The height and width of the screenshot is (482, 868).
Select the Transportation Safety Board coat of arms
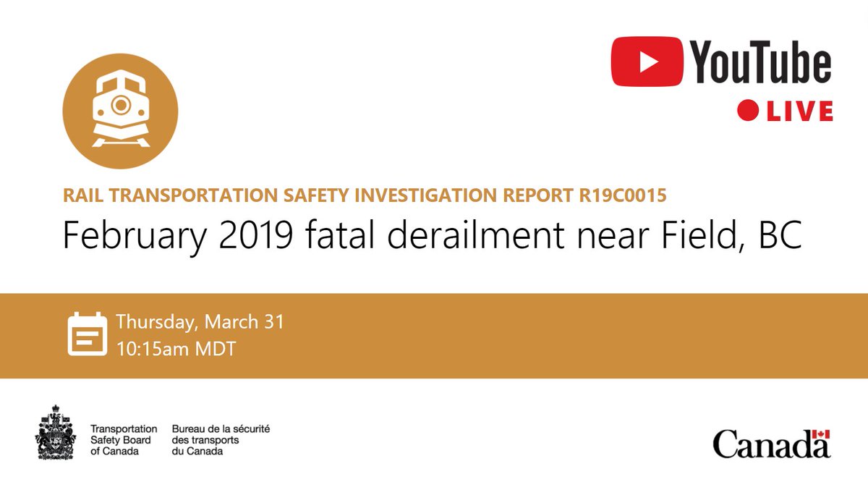click(x=55, y=434)
